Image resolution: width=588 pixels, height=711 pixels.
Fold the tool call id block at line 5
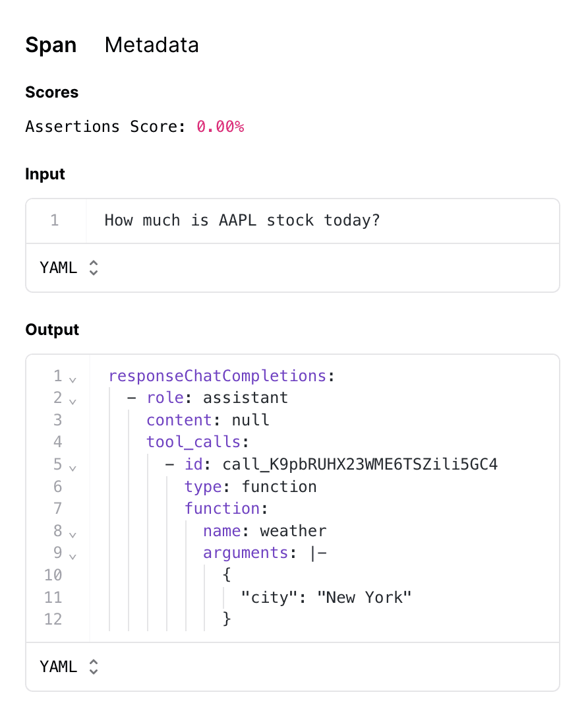(x=73, y=467)
